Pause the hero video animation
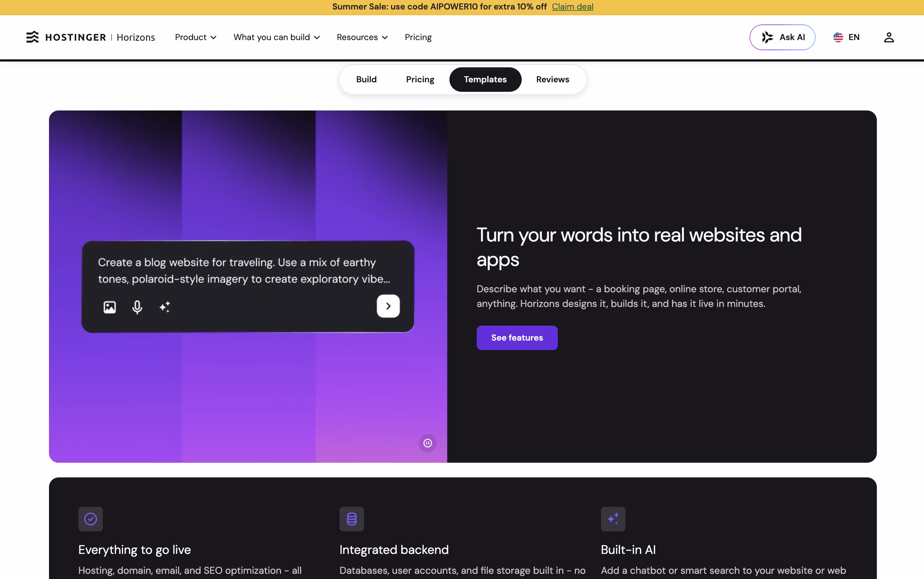Image resolution: width=924 pixels, height=579 pixels. (x=427, y=443)
